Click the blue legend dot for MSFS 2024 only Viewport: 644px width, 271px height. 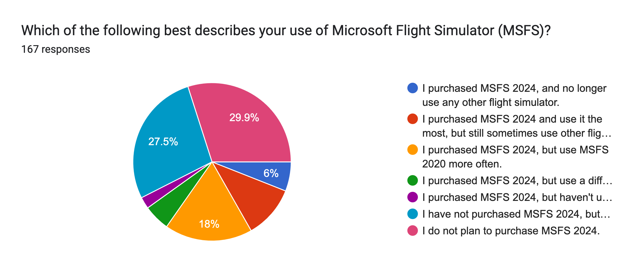point(412,88)
